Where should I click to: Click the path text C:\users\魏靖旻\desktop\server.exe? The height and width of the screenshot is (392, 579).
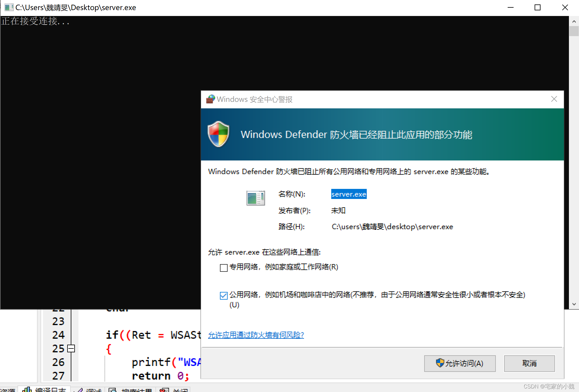tap(392, 226)
